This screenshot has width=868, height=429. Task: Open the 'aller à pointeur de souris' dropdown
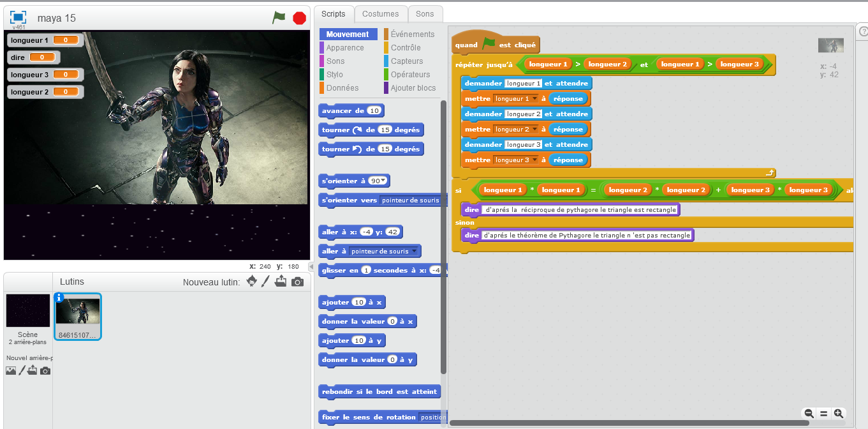point(414,252)
